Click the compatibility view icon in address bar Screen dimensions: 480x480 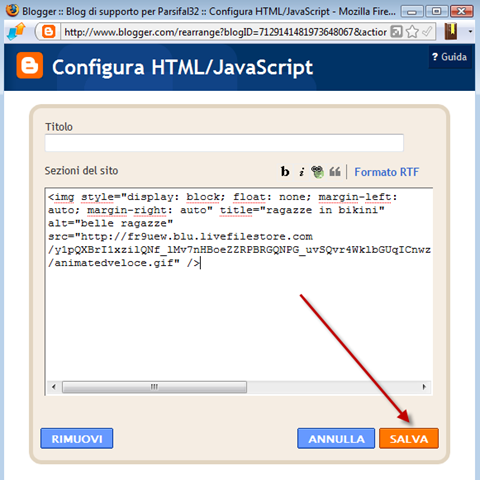tap(396, 32)
